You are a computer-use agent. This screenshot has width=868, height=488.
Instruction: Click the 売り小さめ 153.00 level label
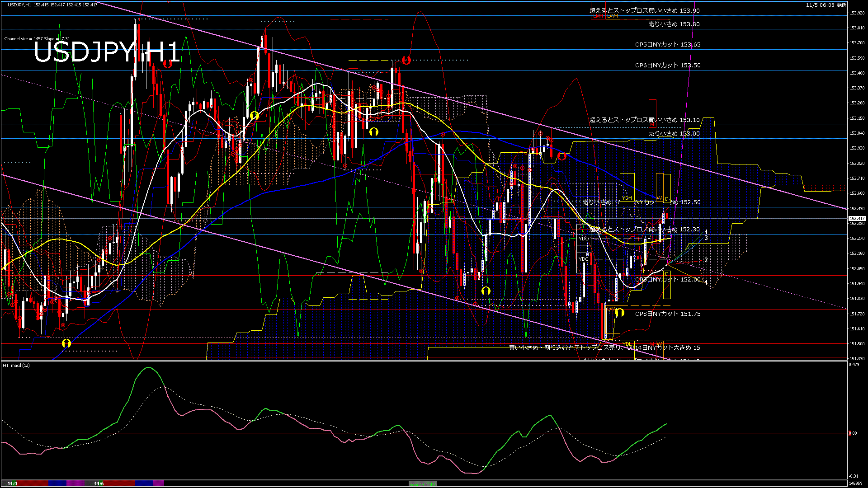[674, 134]
